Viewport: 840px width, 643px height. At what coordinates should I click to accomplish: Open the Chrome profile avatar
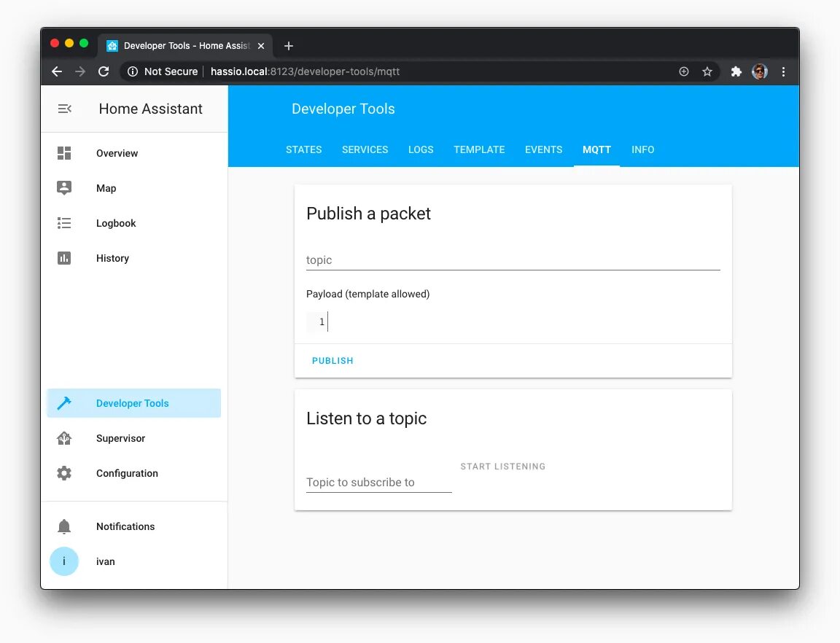tap(760, 71)
